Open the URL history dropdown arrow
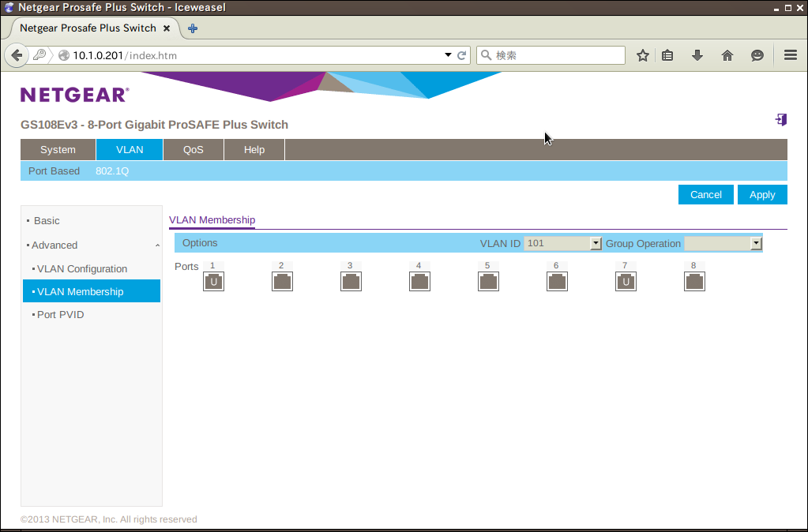 [448, 55]
